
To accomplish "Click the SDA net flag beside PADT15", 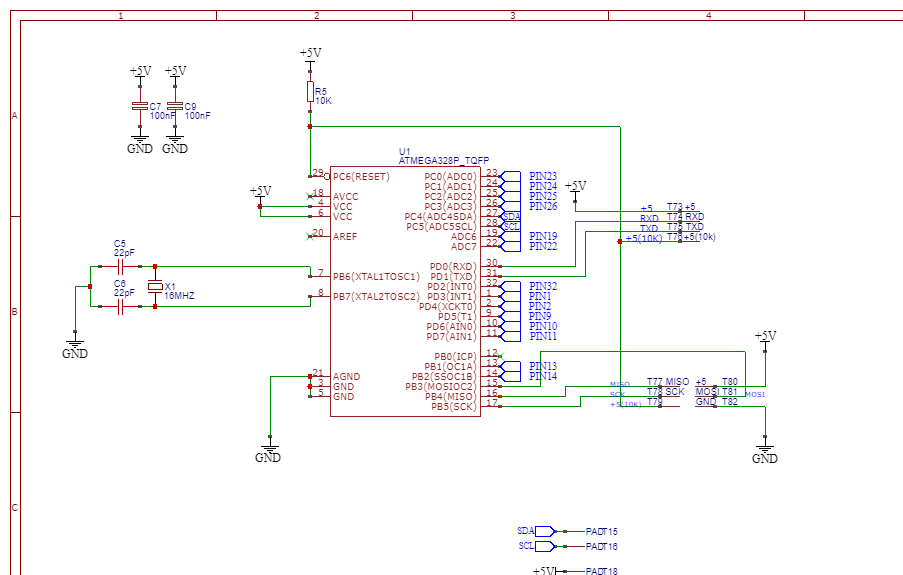I will coord(537,531).
